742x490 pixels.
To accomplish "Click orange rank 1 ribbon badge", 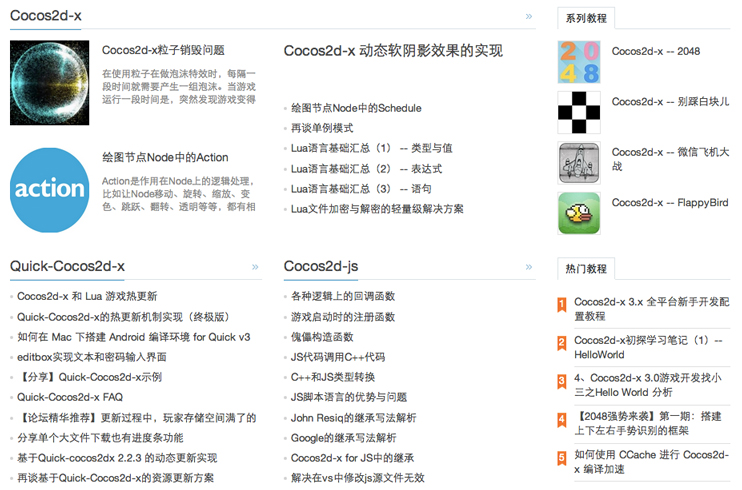I will click(562, 305).
